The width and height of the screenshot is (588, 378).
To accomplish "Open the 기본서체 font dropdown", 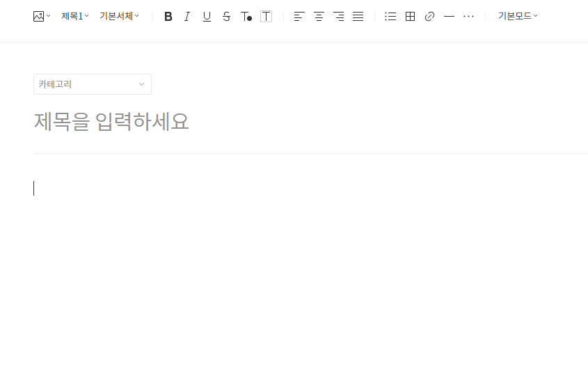I will click(119, 16).
